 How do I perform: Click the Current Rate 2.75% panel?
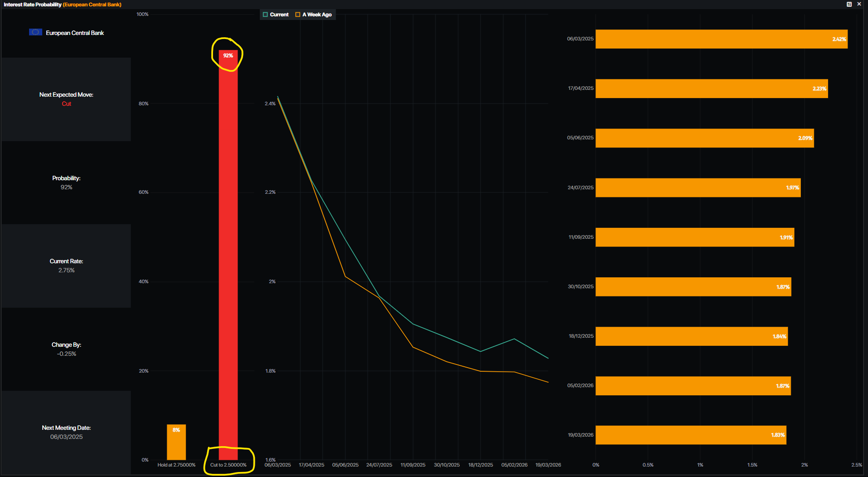click(66, 266)
